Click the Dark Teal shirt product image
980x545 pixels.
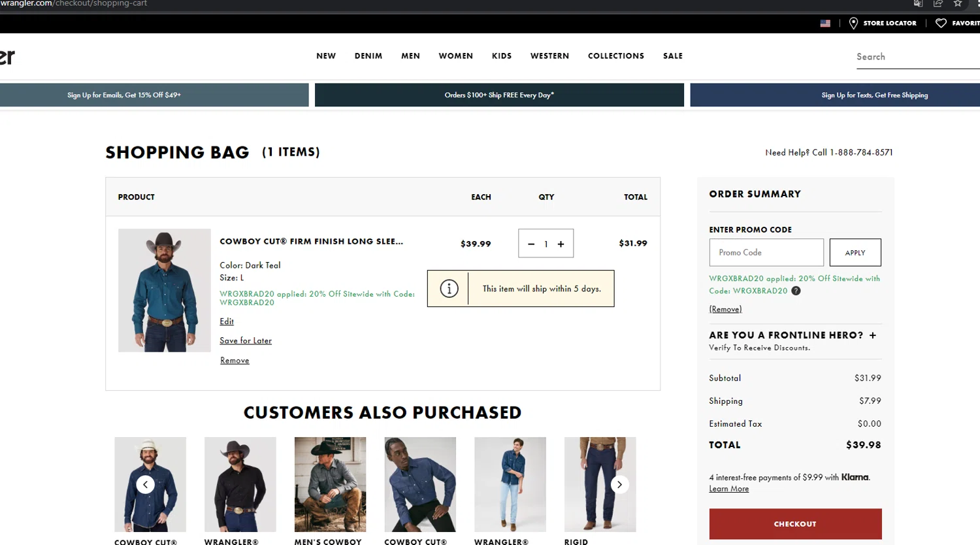[165, 290]
